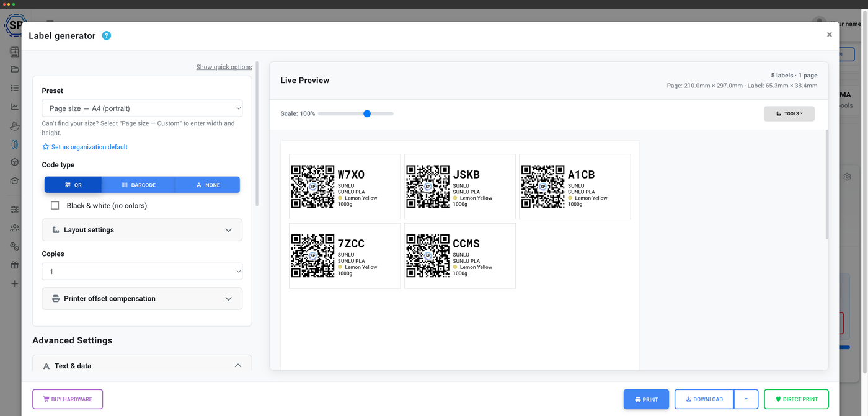Open the graduation cap sidebar icon
The height and width of the screenshot is (416, 868).
[15, 181]
